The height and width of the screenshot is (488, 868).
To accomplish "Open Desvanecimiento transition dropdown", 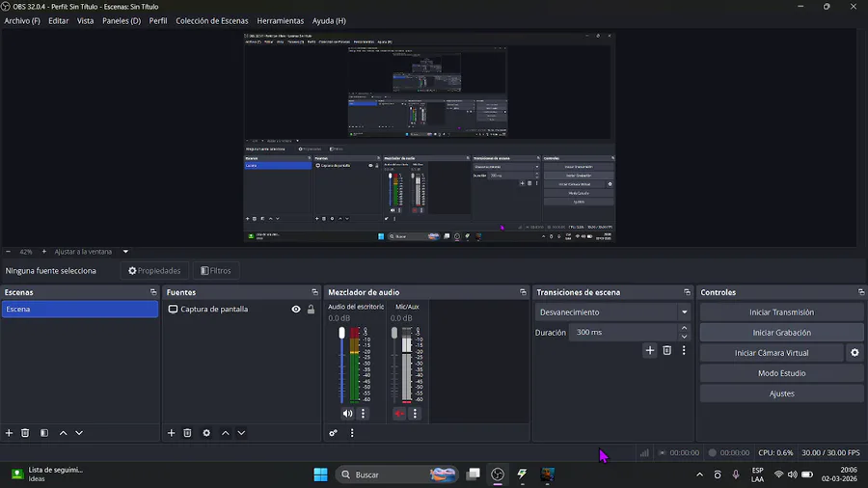I will (x=612, y=312).
